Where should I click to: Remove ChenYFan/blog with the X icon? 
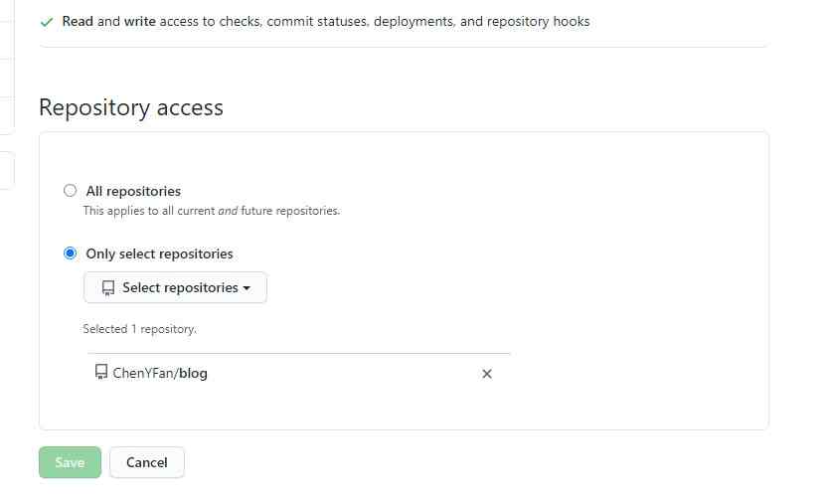point(487,374)
